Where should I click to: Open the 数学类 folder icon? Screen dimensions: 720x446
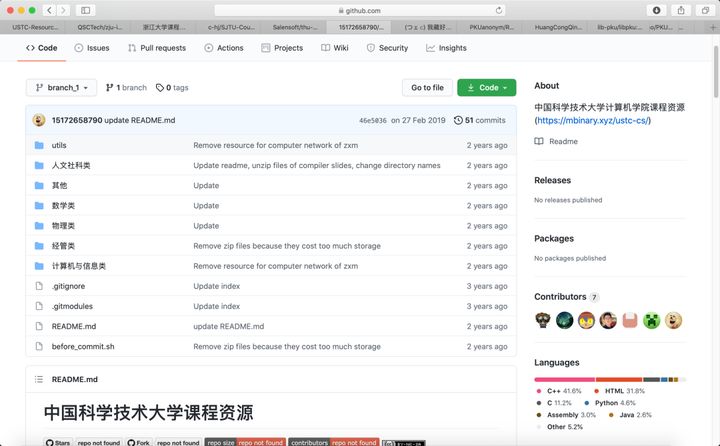click(x=39, y=206)
